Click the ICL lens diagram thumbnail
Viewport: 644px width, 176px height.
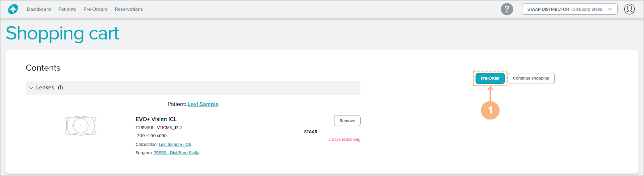coord(81,125)
